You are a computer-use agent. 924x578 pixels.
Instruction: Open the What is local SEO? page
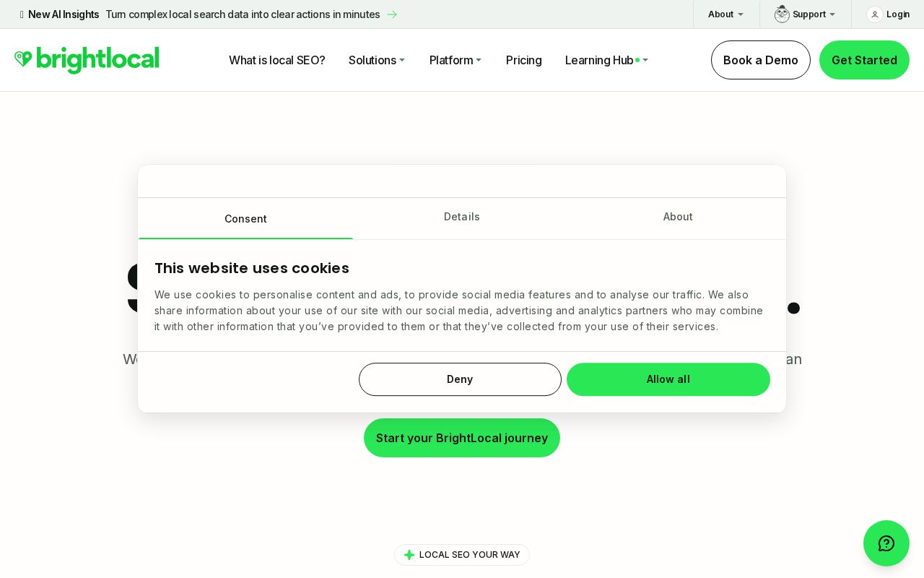277,60
